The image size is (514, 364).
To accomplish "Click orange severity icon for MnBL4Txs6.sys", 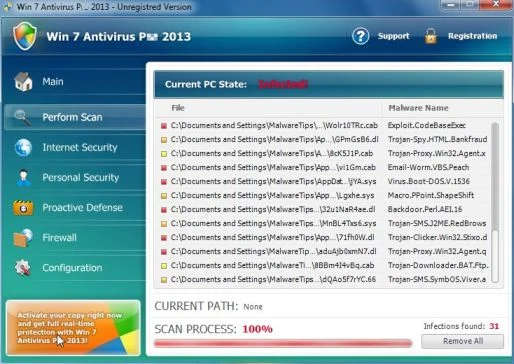I will (164, 224).
